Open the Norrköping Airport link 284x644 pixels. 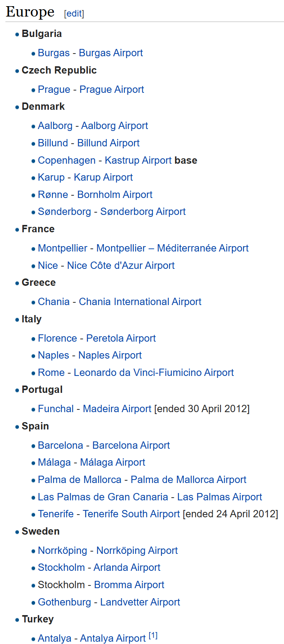coord(137,550)
